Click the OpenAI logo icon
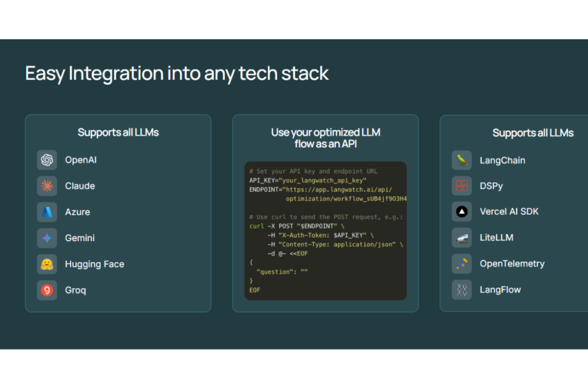This screenshot has height=392, width=588. (x=47, y=160)
